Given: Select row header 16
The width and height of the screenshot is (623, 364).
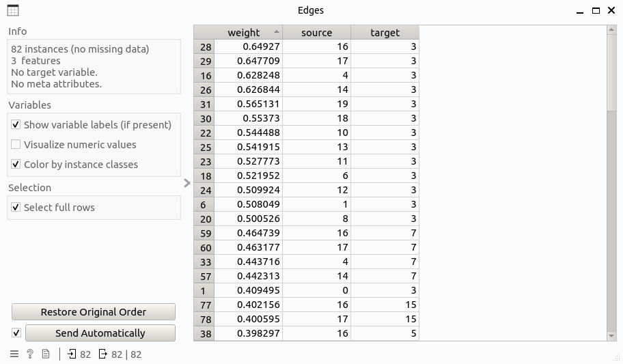Looking at the screenshot, I should tap(204, 76).
